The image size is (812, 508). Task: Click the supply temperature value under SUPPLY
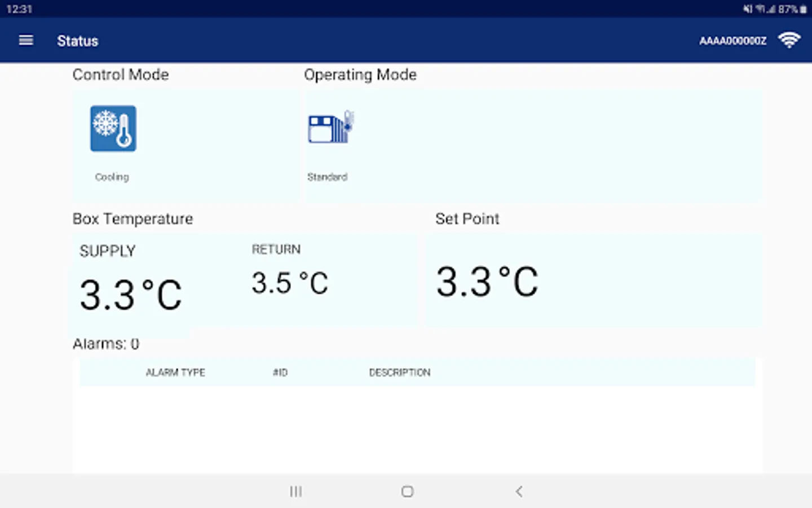[131, 295]
